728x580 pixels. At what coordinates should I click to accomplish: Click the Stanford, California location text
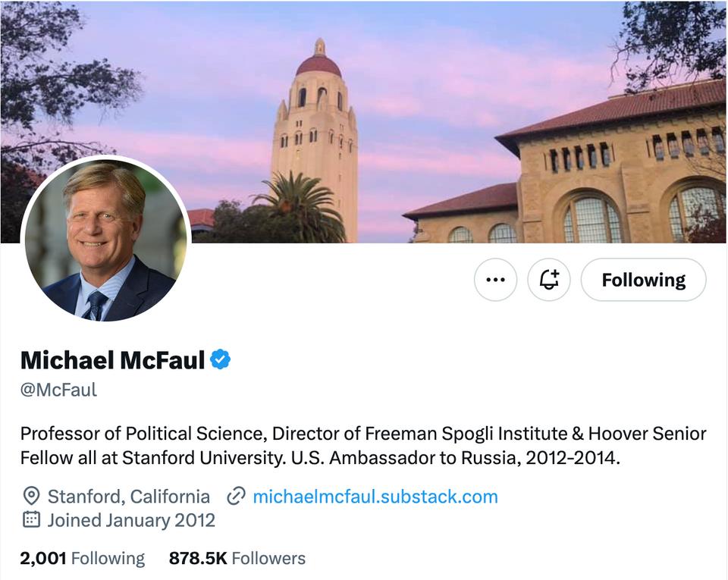[129, 497]
